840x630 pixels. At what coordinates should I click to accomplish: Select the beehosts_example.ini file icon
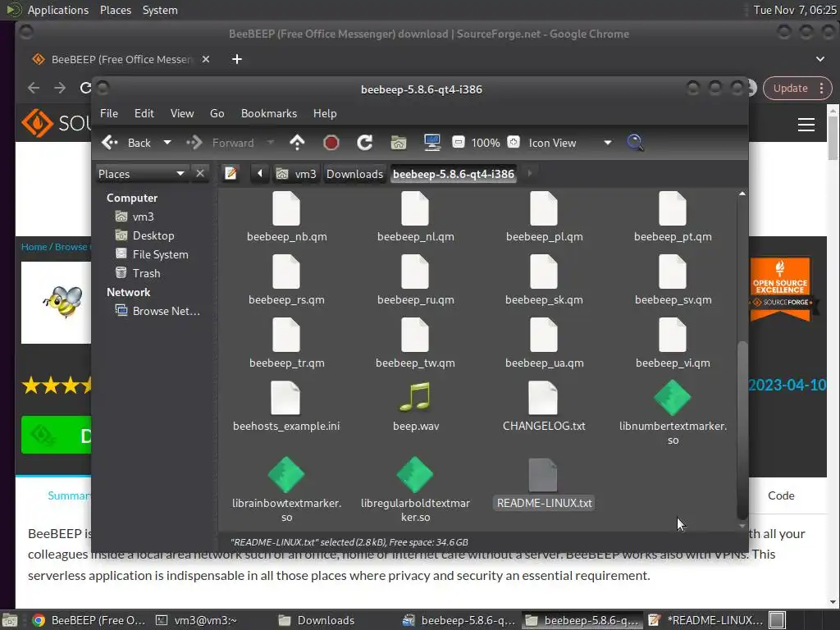pos(285,398)
